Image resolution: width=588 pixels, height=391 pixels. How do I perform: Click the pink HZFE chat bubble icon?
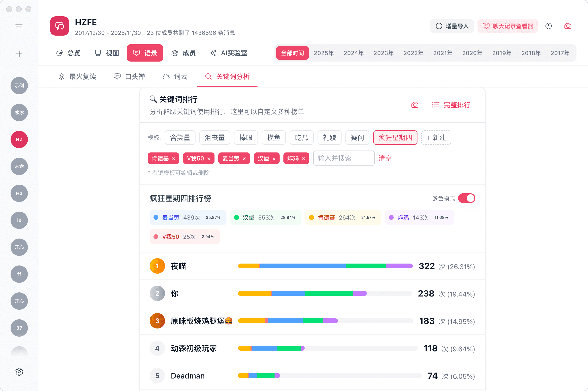coord(59,26)
